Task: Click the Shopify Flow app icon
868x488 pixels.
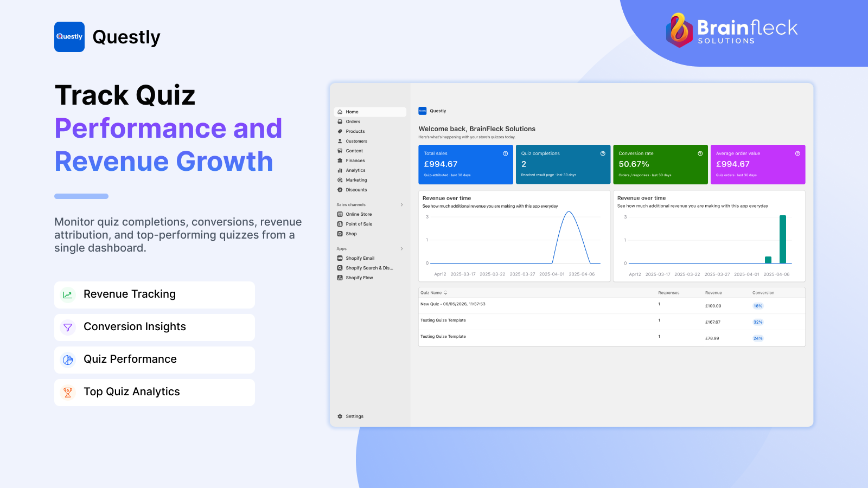Action: click(x=340, y=278)
